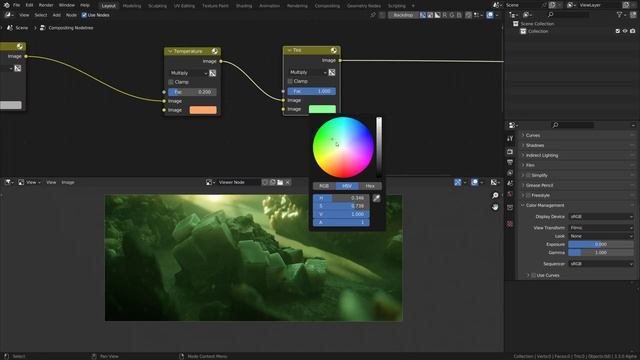Open the View Transform dropdown
The width and height of the screenshot is (640, 360).
pos(601,228)
